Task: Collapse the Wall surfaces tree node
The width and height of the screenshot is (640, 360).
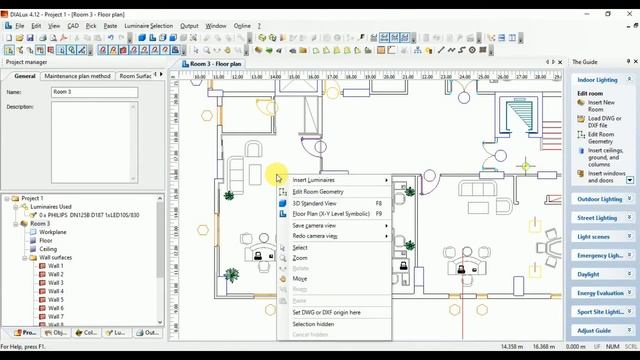Action: [x=25, y=258]
